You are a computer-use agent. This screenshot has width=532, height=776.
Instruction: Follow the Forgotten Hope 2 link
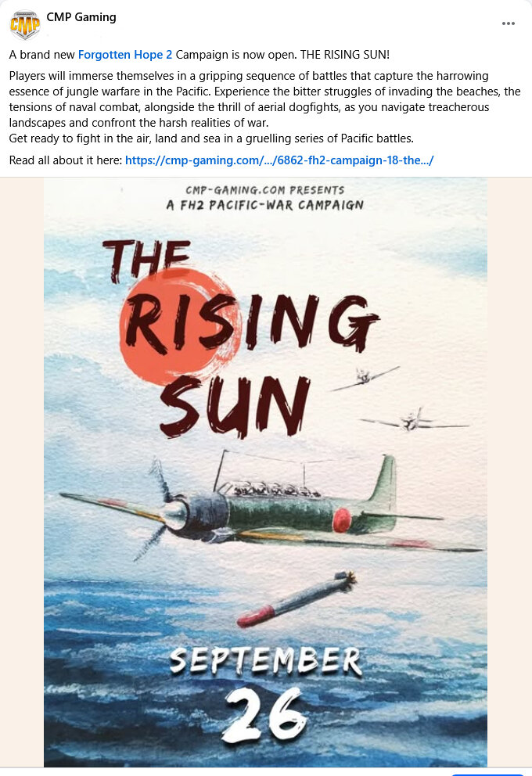[125, 55]
